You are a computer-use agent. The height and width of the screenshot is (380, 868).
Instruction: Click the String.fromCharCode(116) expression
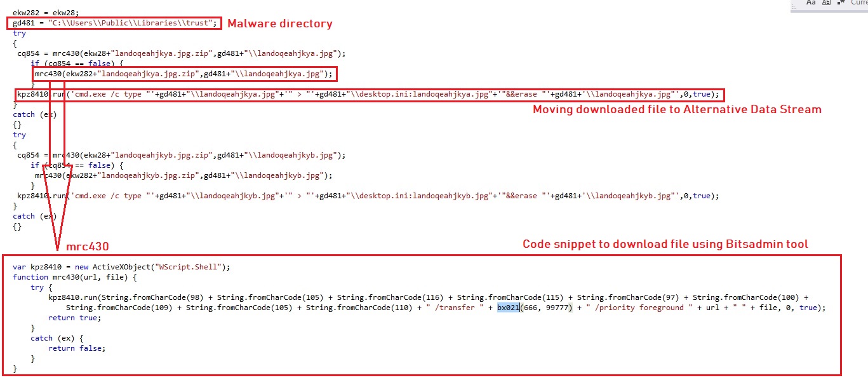pyautogui.click(x=392, y=297)
